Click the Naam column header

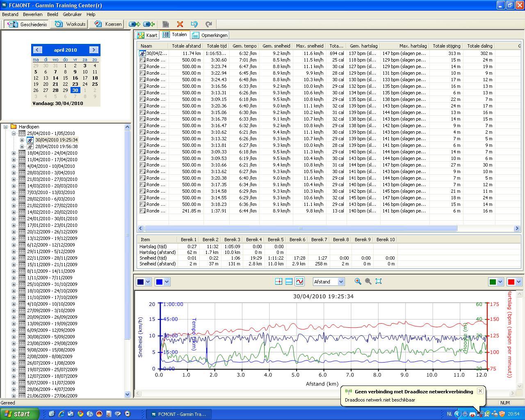pyautogui.click(x=153, y=46)
